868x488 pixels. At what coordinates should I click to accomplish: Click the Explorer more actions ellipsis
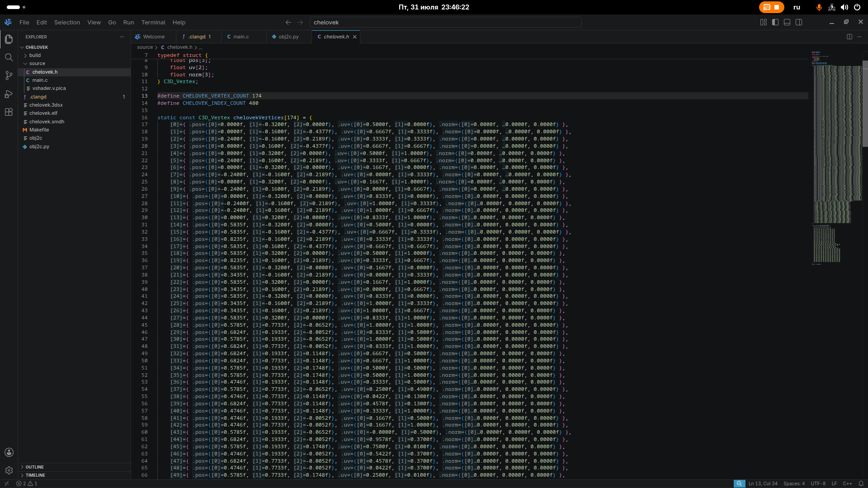point(122,37)
